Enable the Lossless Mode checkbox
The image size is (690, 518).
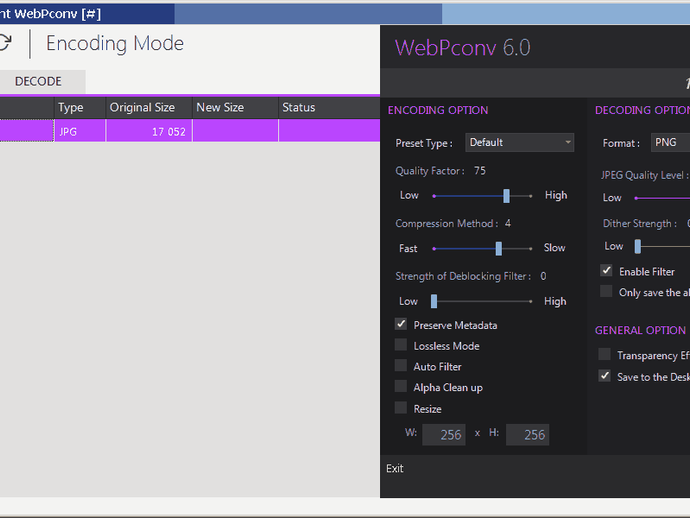click(401, 345)
